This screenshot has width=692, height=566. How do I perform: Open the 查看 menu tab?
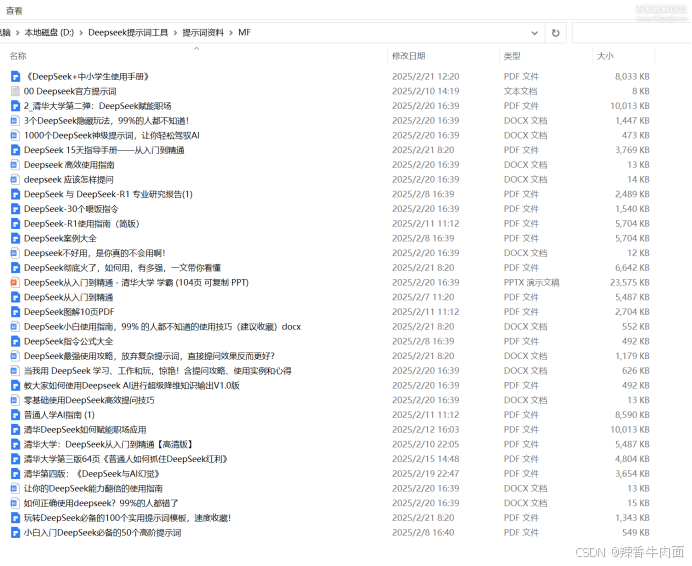coord(14,11)
